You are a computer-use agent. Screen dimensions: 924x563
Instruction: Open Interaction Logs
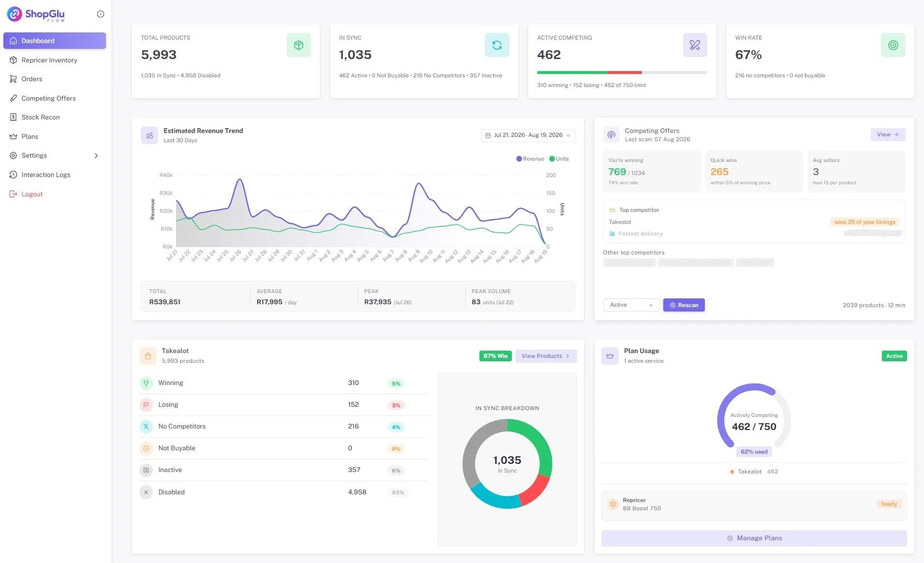[55, 175]
